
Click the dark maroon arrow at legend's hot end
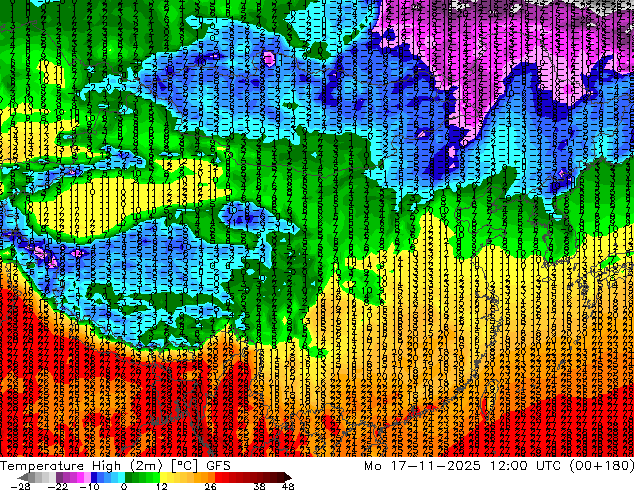287,477
